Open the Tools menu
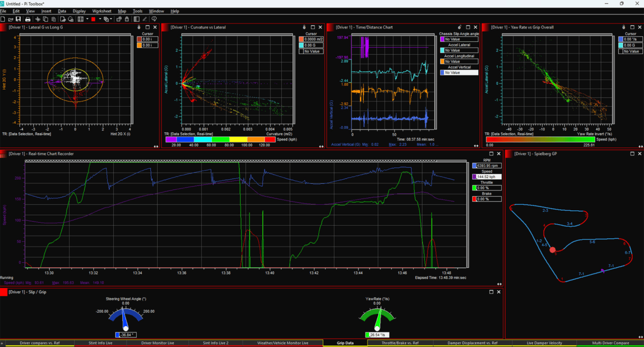The width and height of the screenshot is (644, 347). click(x=137, y=11)
